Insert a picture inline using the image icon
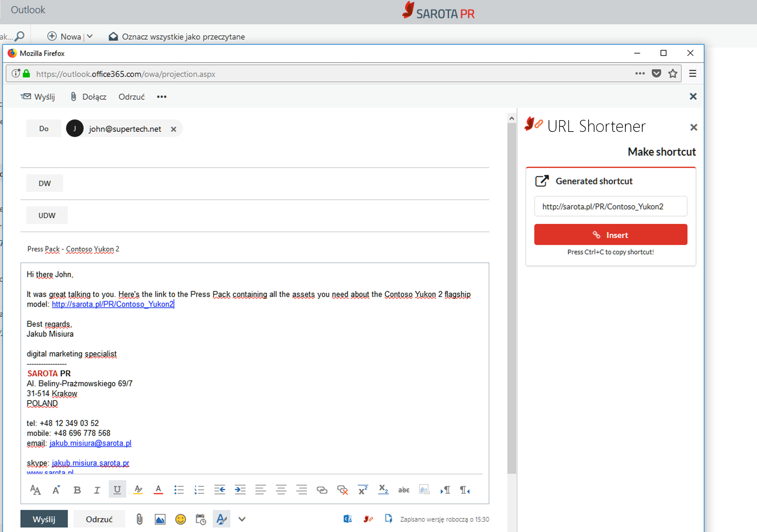Screen dimensions: 757x532 click(x=160, y=519)
